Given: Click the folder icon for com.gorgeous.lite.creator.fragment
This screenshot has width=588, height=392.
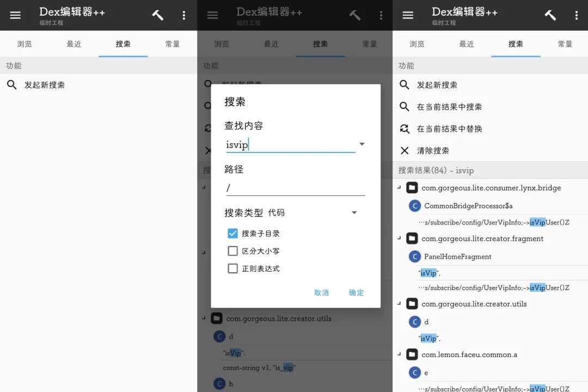Looking at the screenshot, I should coord(412,238).
